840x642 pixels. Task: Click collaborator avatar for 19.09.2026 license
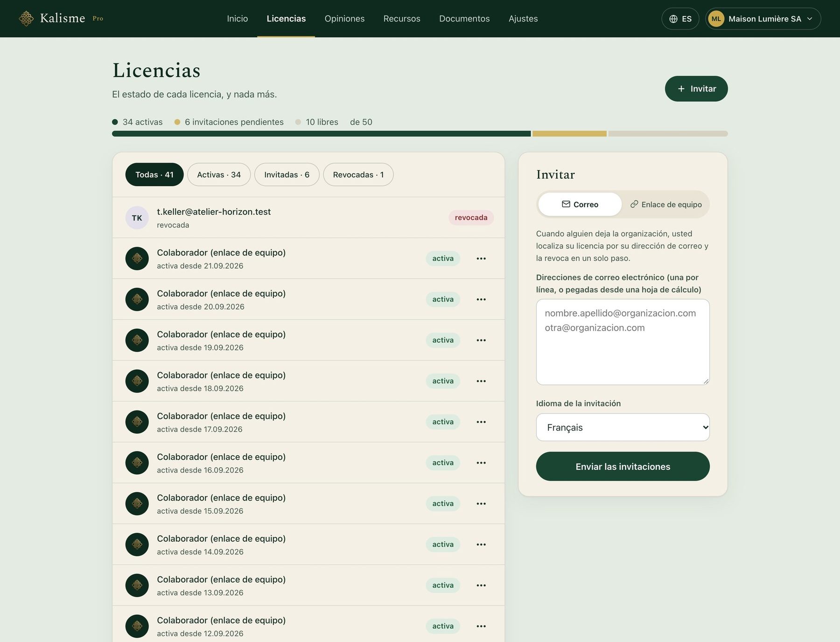(x=137, y=340)
